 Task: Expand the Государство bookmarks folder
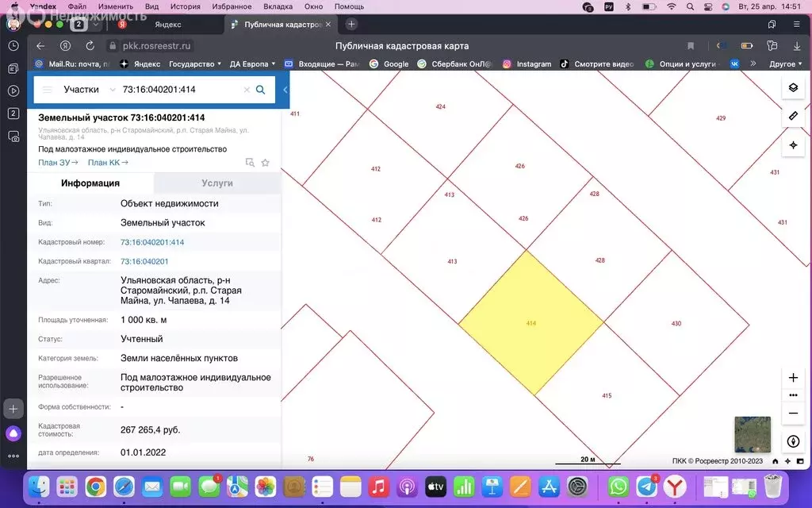(196, 63)
